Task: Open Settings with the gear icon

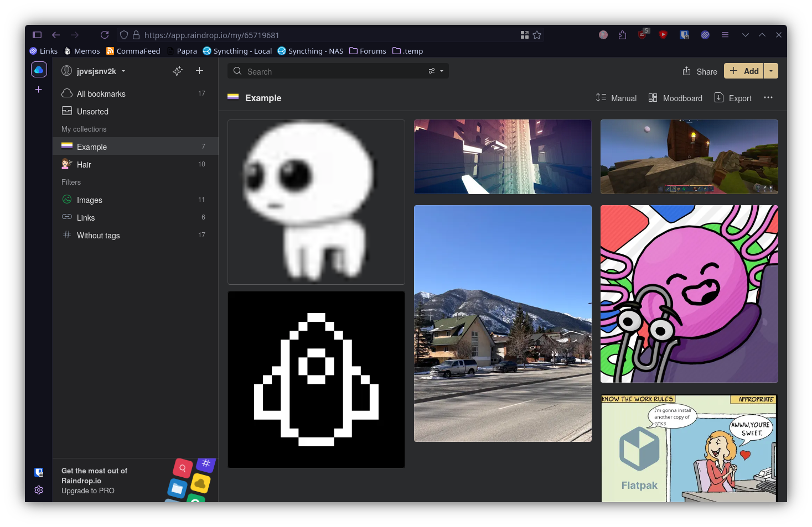Action: point(39,490)
